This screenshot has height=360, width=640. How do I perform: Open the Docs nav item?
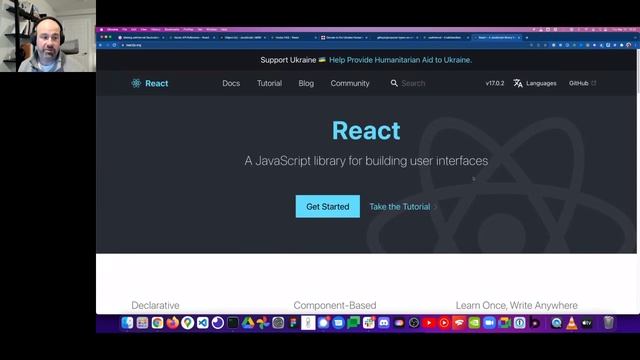(231, 83)
